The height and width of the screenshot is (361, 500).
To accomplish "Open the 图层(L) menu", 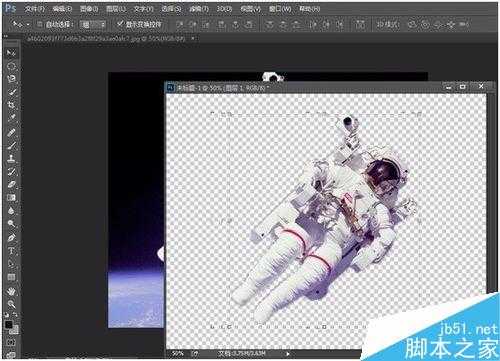I will click(x=116, y=9).
